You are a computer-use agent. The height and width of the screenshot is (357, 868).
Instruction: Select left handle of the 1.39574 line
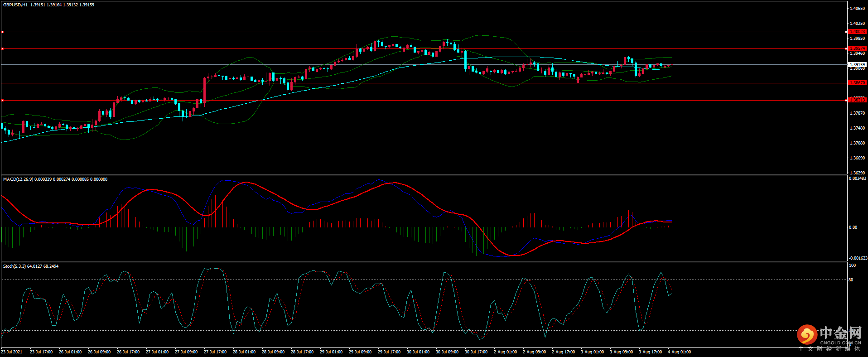tap(2, 48)
